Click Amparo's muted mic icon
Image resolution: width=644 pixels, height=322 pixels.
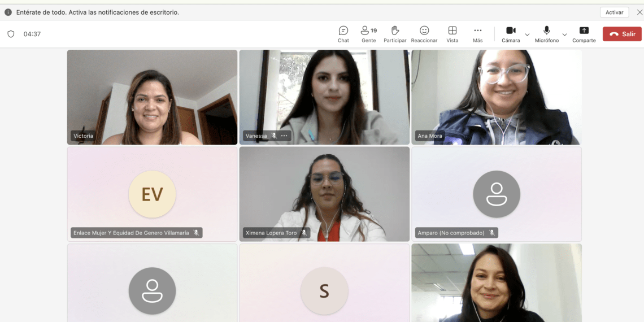pos(491,233)
